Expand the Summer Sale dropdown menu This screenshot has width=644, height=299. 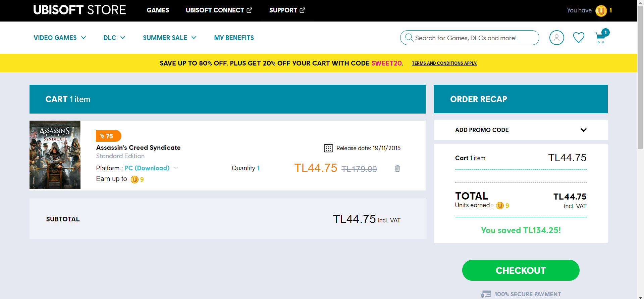coord(170,38)
